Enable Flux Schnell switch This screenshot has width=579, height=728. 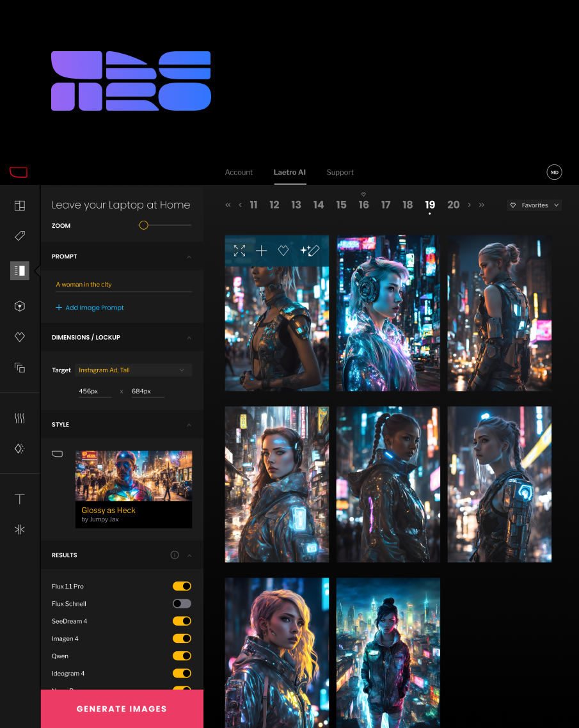pyautogui.click(x=182, y=603)
